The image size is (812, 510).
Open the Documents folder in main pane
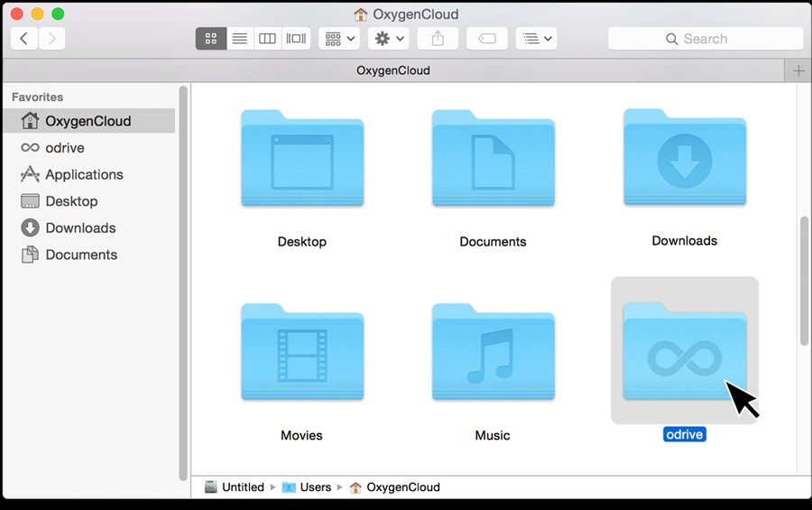tap(493, 160)
